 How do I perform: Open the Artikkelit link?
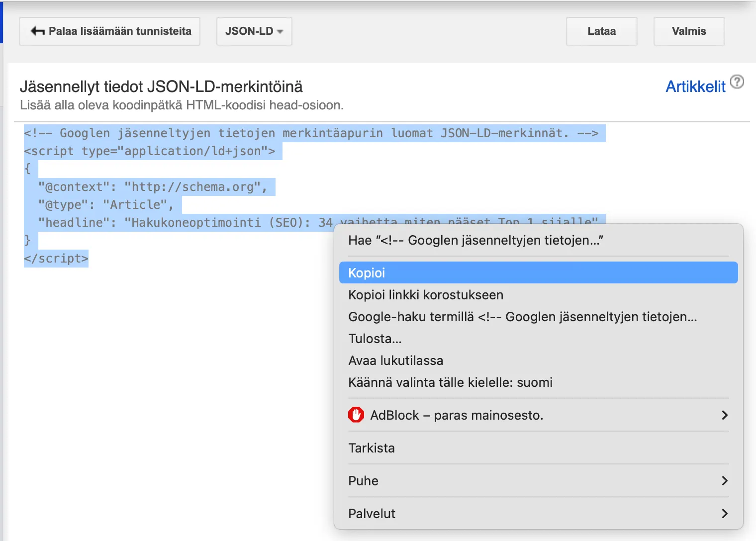695,86
